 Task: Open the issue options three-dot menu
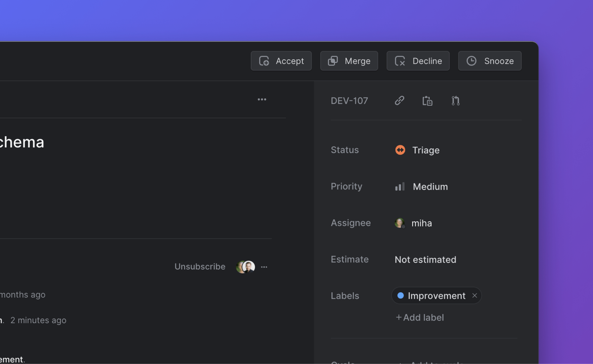click(262, 99)
